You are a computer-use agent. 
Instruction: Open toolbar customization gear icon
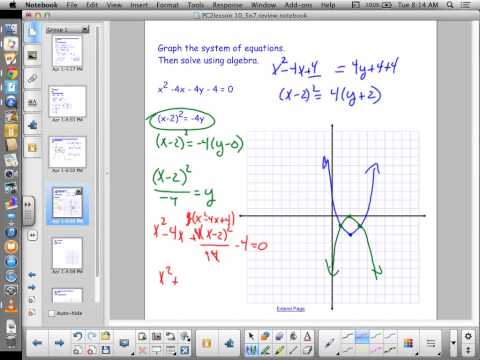click(468, 336)
